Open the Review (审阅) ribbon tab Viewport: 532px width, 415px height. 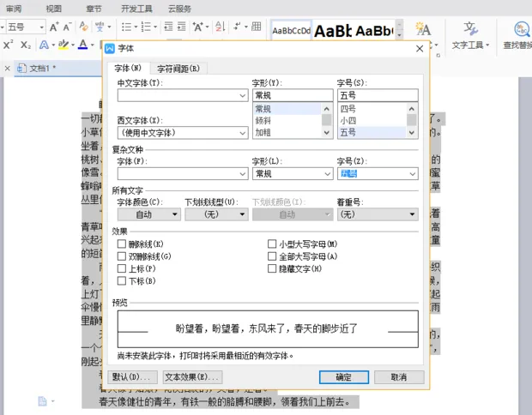[14, 9]
